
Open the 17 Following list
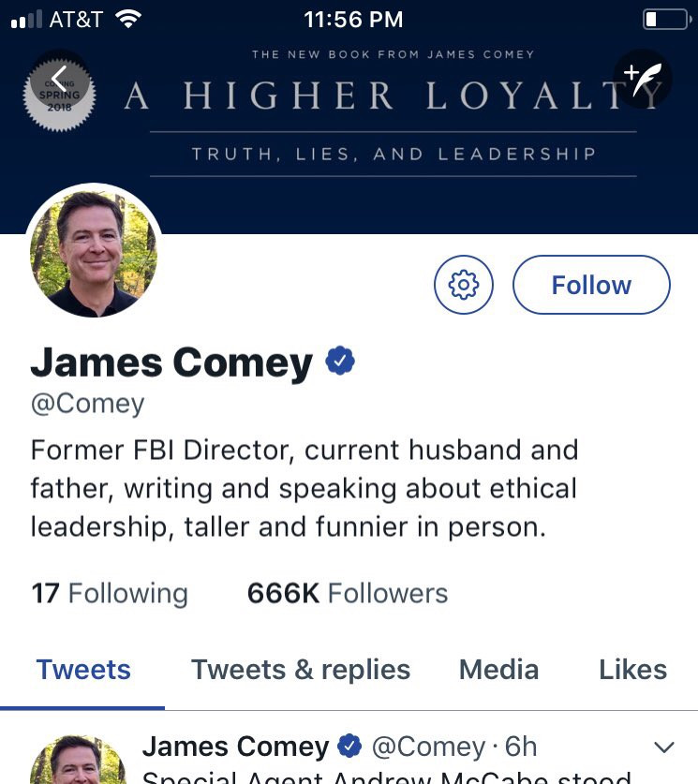click(110, 593)
